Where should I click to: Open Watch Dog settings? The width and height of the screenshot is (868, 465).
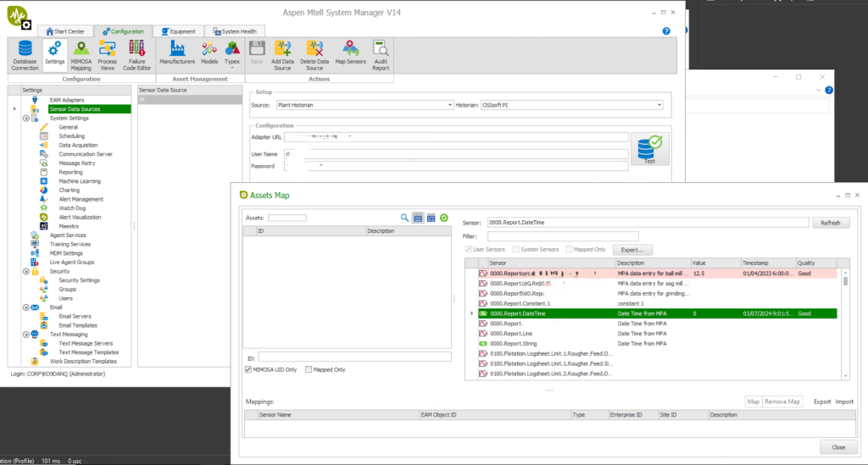pyautogui.click(x=72, y=208)
